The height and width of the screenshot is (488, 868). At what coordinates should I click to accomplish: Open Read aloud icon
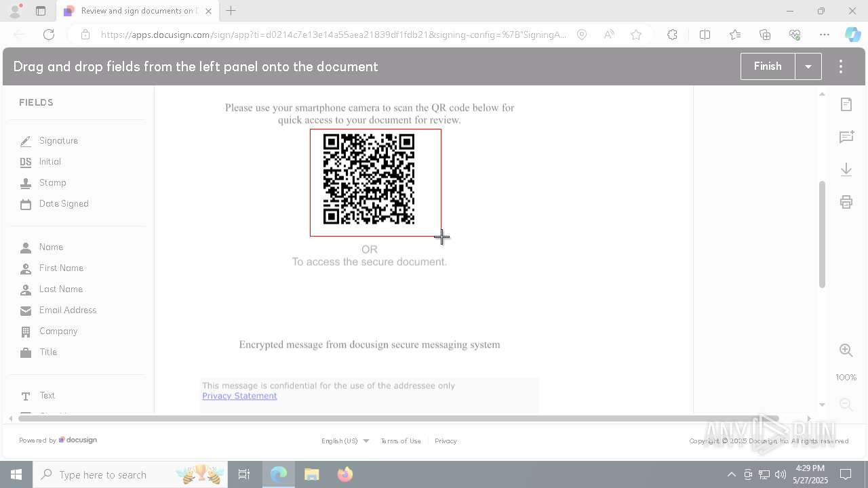click(x=609, y=35)
